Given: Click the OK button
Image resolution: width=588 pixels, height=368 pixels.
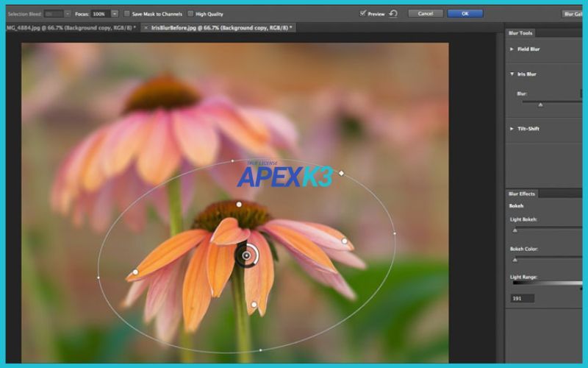Looking at the screenshot, I should pos(465,13).
